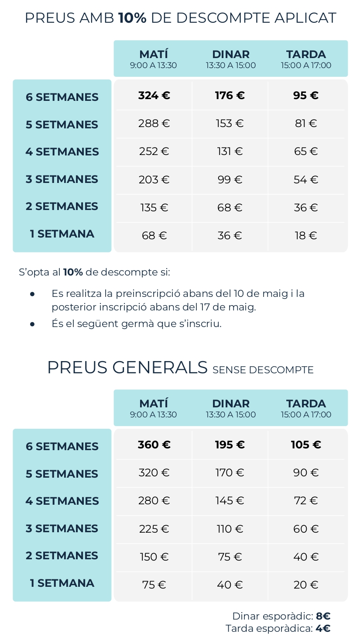Image resolution: width=360 pixels, height=644 pixels.
Task: Select the 176 € lunch price cell
Action: click(x=230, y=96)
